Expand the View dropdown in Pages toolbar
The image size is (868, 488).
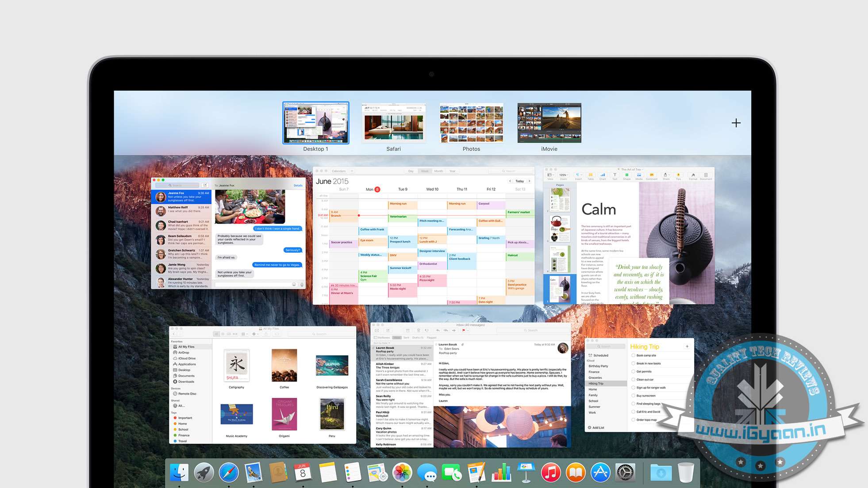(550, 175)
